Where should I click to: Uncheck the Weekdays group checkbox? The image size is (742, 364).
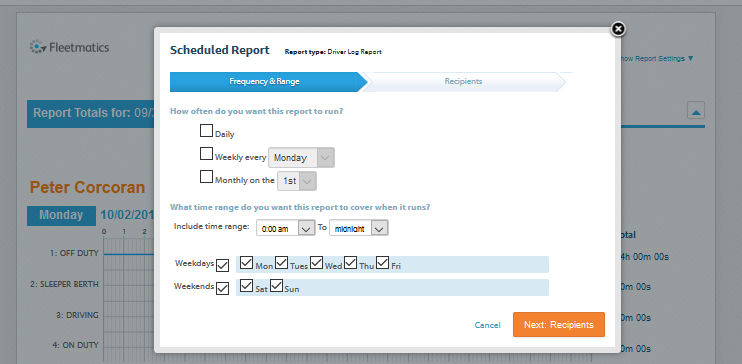222,266
